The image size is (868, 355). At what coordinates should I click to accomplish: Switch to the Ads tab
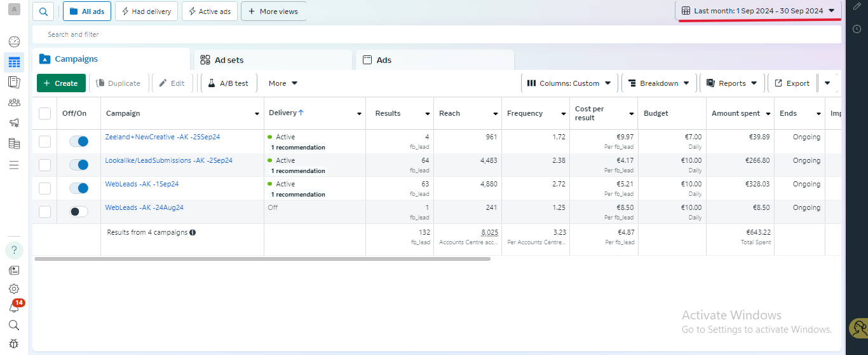point(384,60)
